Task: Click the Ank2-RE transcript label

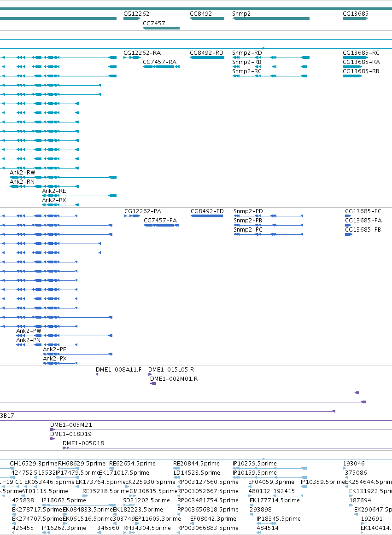Action: 54,191
